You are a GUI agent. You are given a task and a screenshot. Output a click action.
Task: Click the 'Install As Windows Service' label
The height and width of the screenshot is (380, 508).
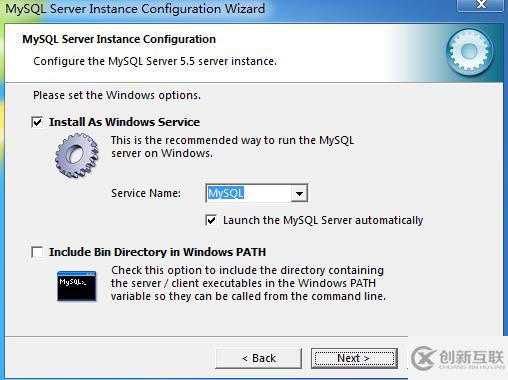[x=124, y=122]
